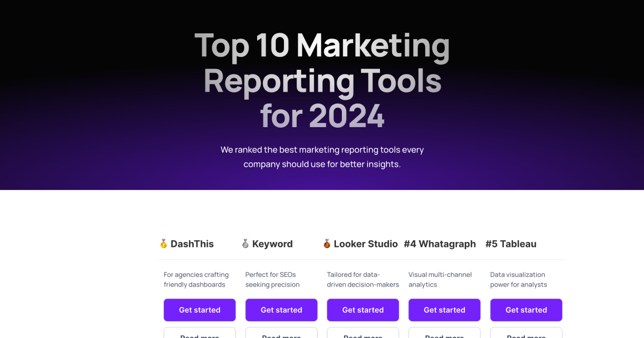The height and width of the screenshot is (338, 644).
Task: Click the Top 10 Marketing Reporting Tools headline
Action: tap(322, 80)
